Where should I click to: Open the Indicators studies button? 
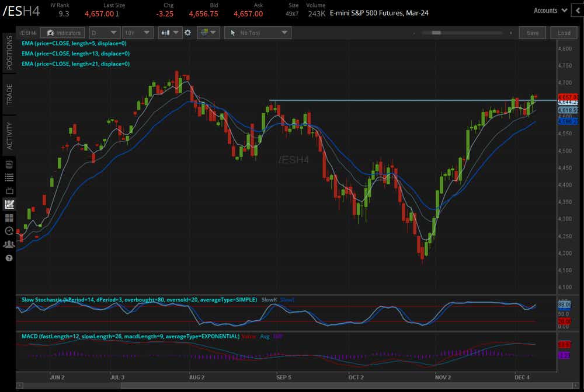click(62, 33)
